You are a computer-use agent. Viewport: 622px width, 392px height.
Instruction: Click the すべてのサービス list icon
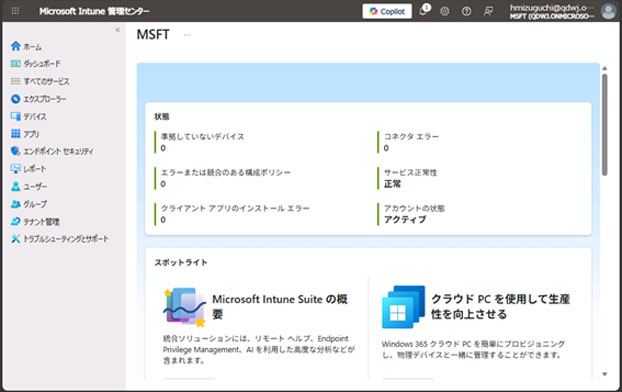coord(15,81)
